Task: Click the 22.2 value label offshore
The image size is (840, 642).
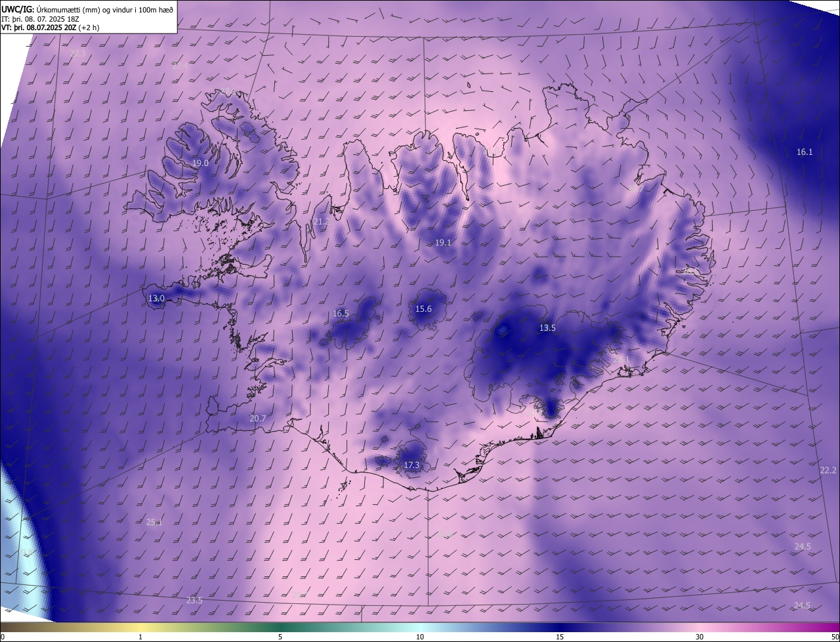Action: coord(828,470)
